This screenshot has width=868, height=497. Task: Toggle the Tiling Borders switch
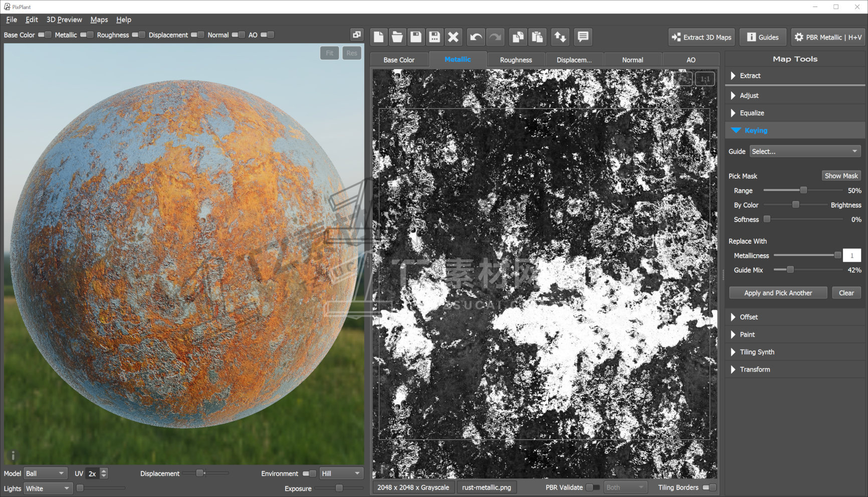(x=709, y=487)
